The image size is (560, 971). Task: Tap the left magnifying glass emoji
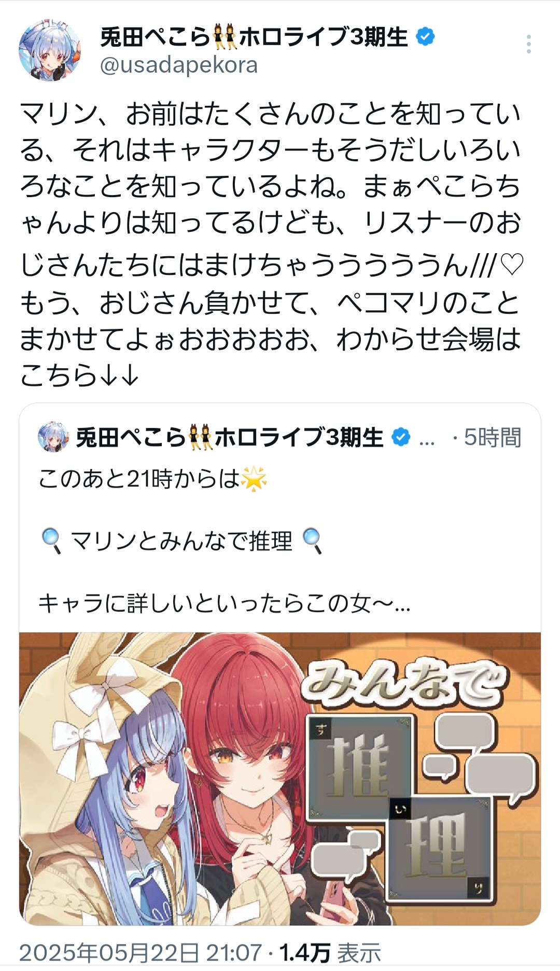tap(51, 541)
